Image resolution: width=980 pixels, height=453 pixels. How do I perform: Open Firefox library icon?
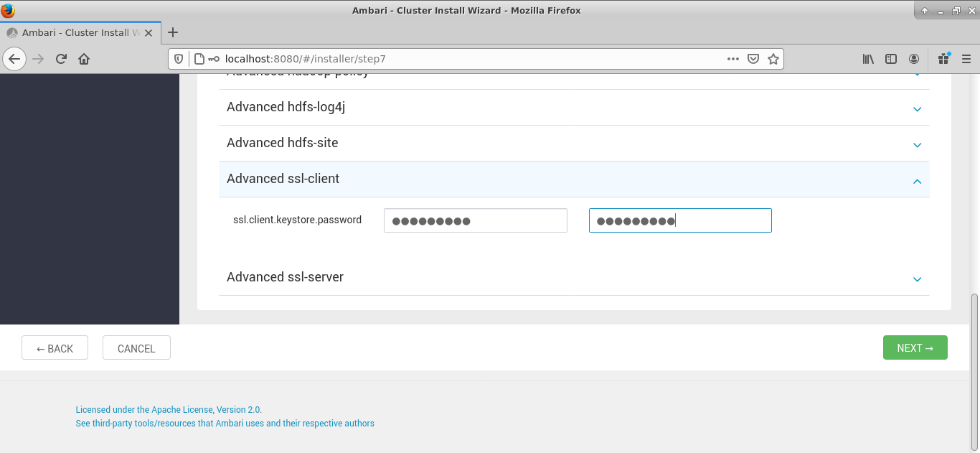(868, 59)
